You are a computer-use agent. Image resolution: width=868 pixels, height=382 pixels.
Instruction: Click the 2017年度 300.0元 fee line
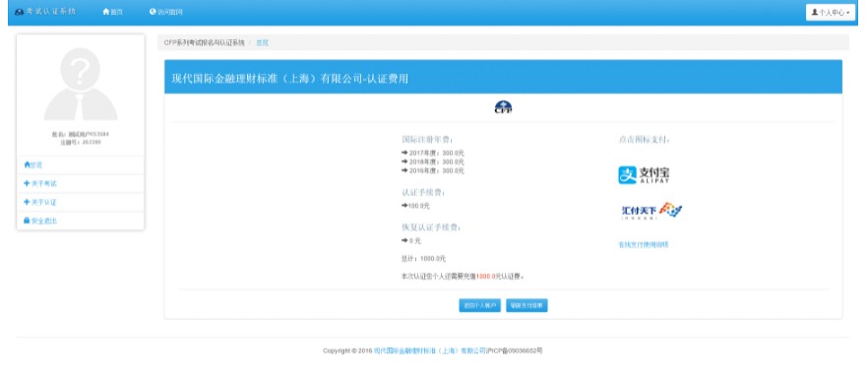[433, 153]
